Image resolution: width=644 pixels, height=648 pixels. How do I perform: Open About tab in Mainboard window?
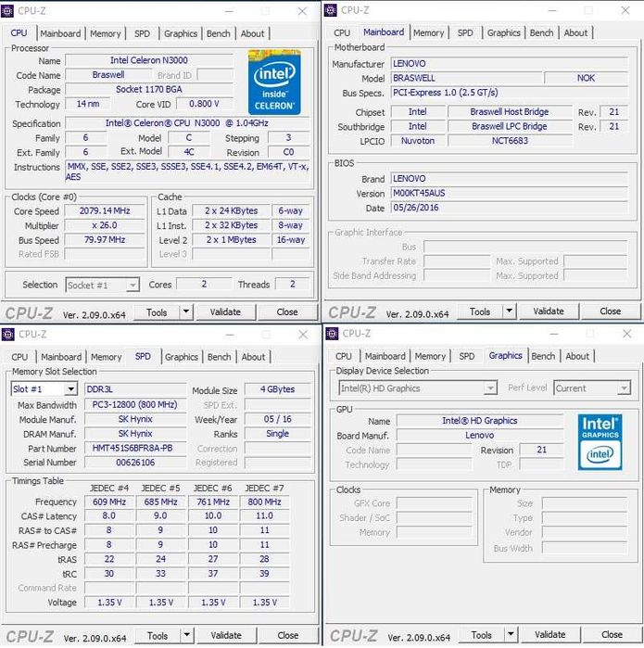pos(575,32)
